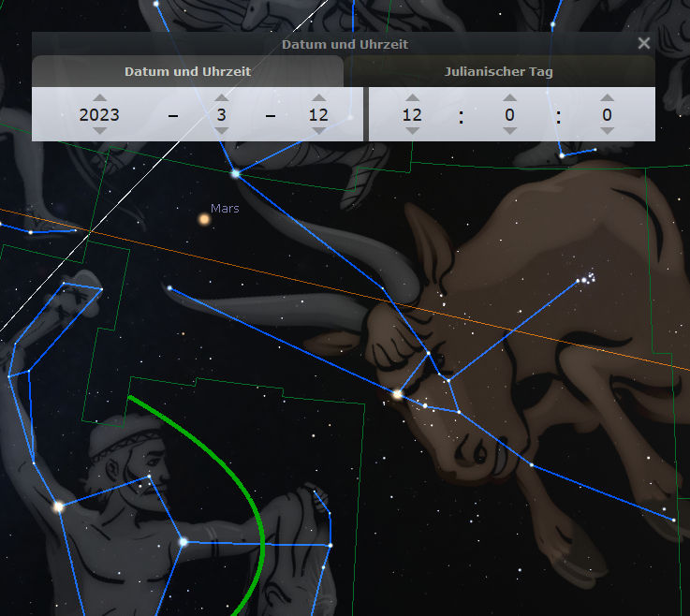Decrease the year value 2023
690x616 pixels.
[99, 131]
